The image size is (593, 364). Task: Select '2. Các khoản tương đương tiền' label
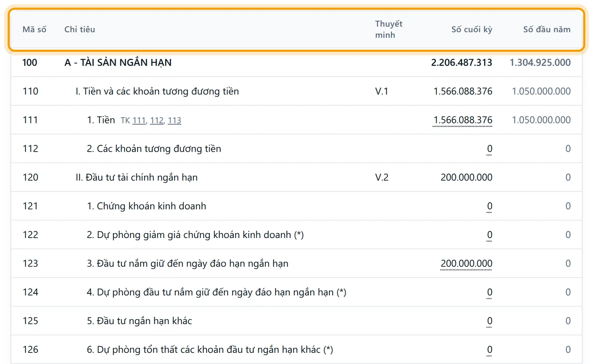pyautogui.click(x=154, y=149)
